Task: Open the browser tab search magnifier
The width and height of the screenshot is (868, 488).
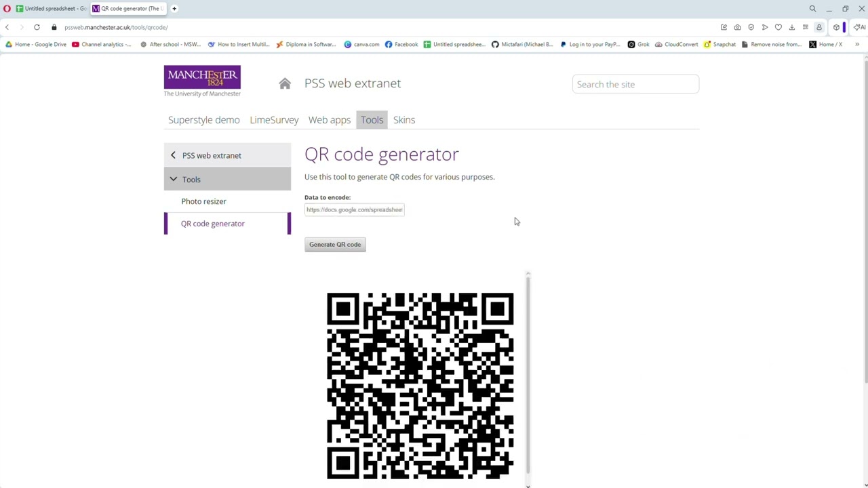Action: [x=812, y=9]
